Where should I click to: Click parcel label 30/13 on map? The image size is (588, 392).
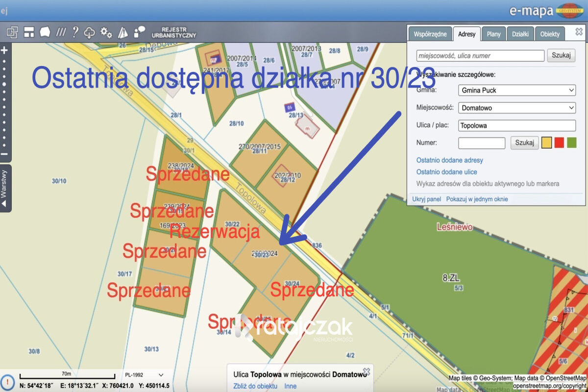coord(151,349)
